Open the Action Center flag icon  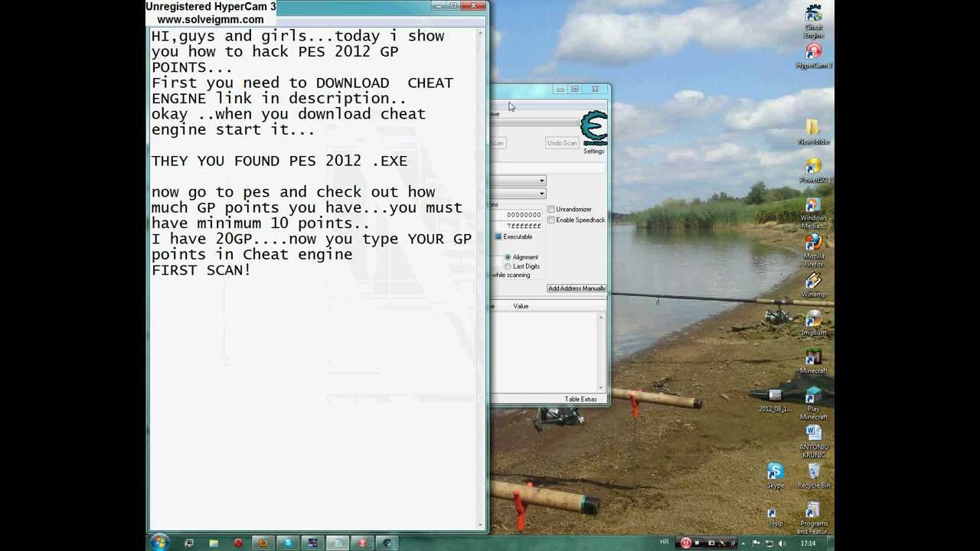click(x=756, y=543)
